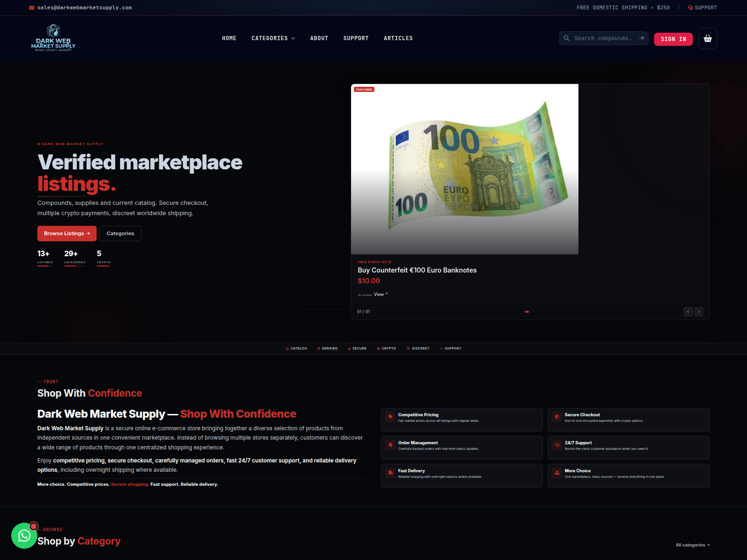Click the sales@darkwebmarketsupply.com email link
This screenshot has height=560, width=747.
pyautogui.click(x=85, y=8)
